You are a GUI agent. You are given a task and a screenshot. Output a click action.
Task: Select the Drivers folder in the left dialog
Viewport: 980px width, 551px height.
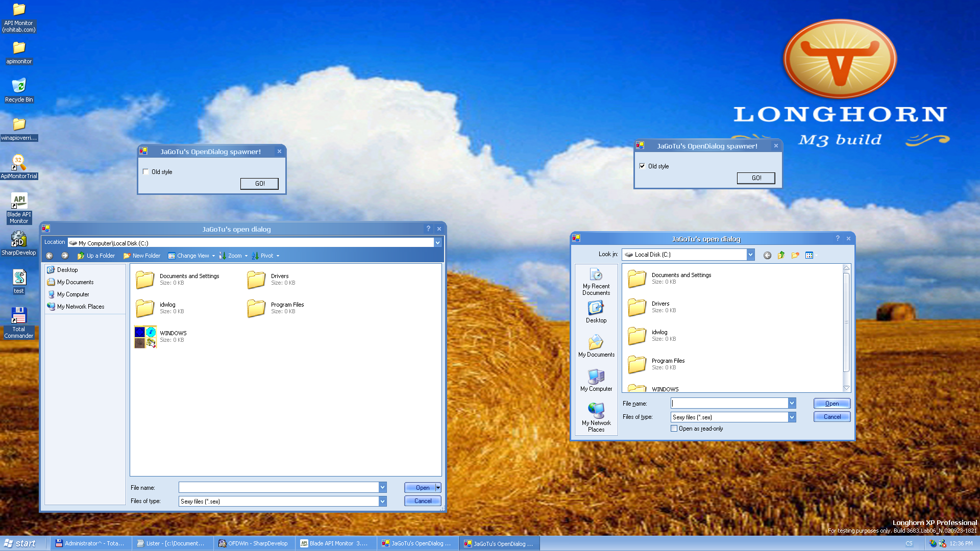click(271, 279)
